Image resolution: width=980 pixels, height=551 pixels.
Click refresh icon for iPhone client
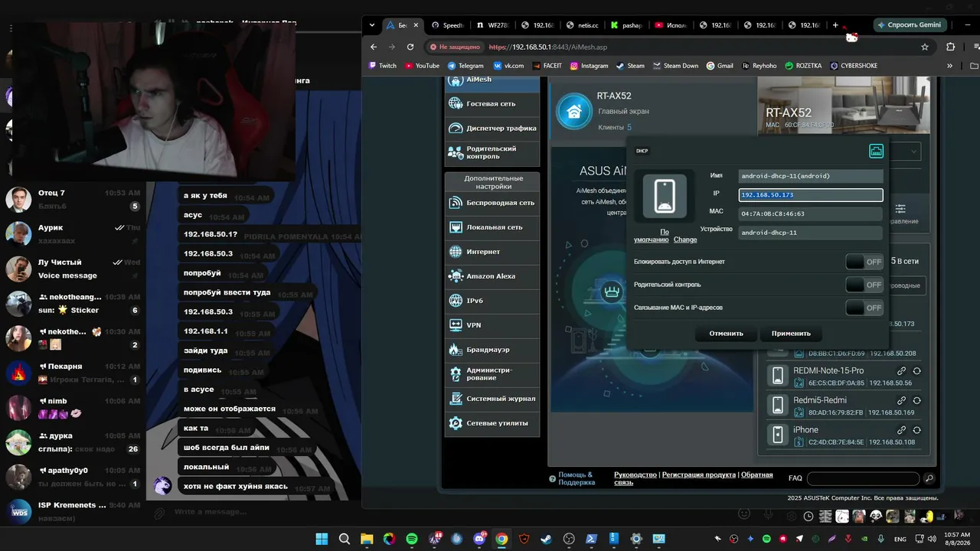coord(916,430)
